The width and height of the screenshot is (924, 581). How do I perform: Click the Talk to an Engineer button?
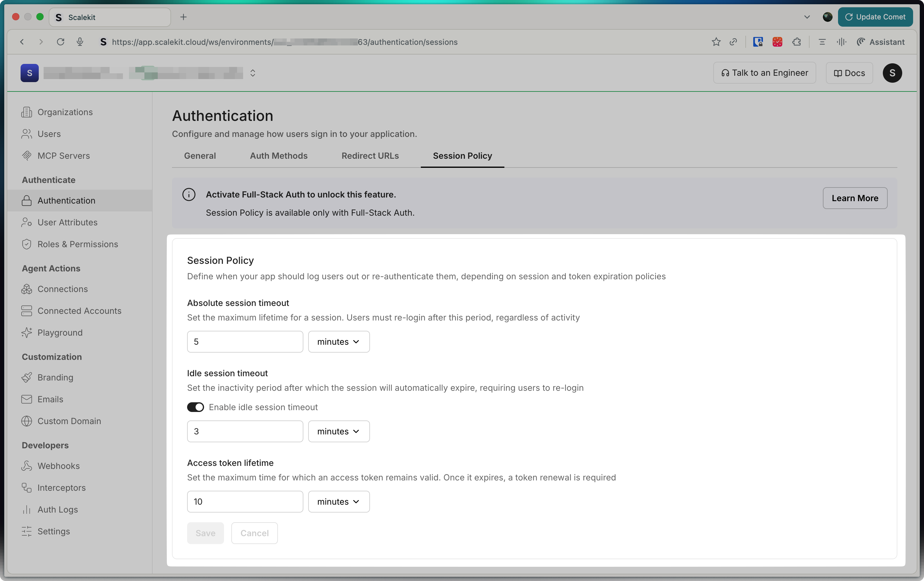764,73
